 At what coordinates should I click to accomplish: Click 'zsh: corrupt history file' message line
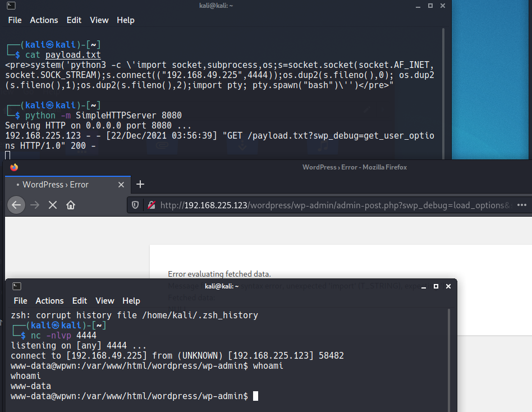(134, 315)
